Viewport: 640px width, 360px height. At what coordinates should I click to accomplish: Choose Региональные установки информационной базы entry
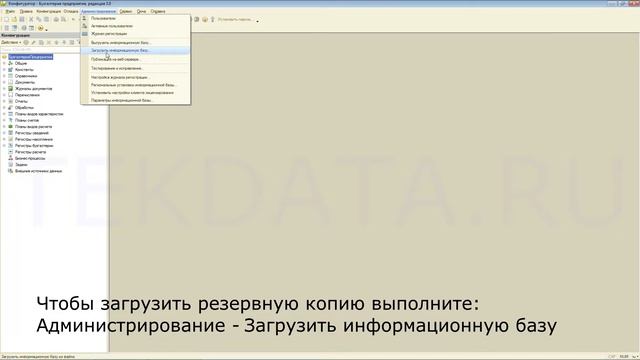point(135,85)
